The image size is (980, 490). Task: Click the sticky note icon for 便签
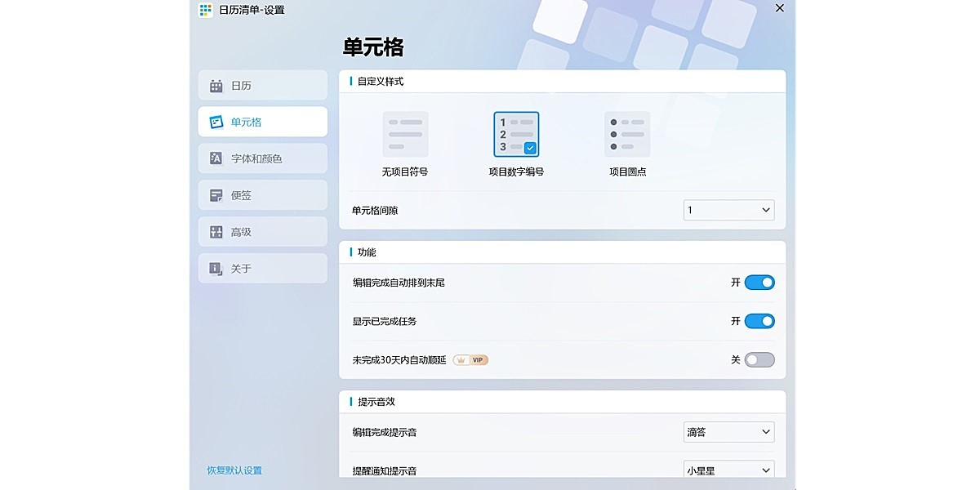pyautogui.click(x=216, y=194)
